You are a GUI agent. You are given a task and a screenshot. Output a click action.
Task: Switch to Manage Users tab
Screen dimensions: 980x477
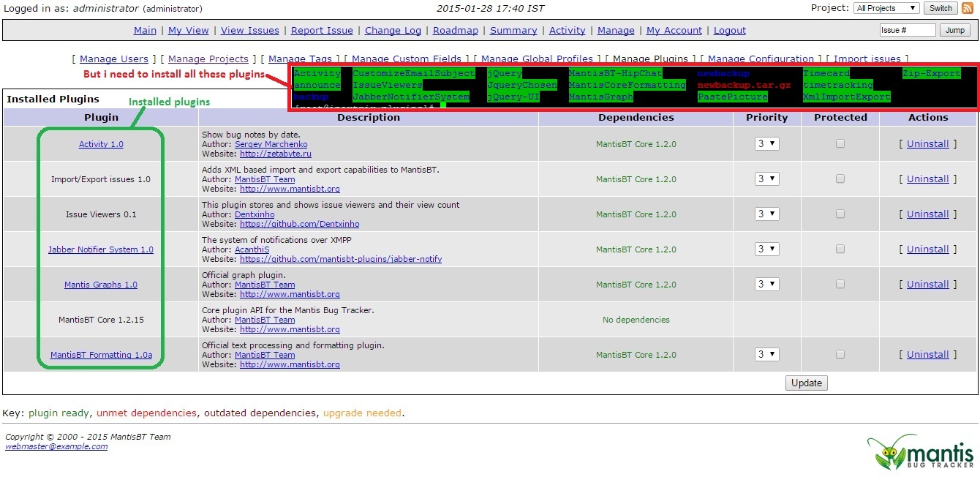(113, 59)
